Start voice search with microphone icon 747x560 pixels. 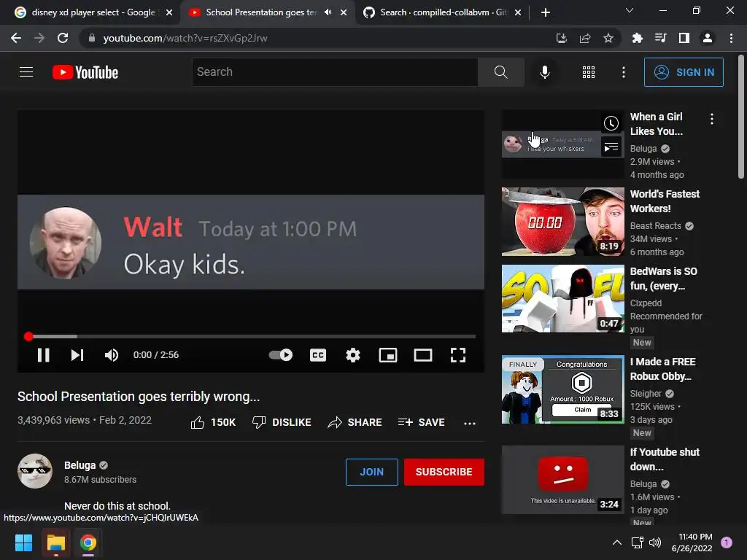pos(544,72)
